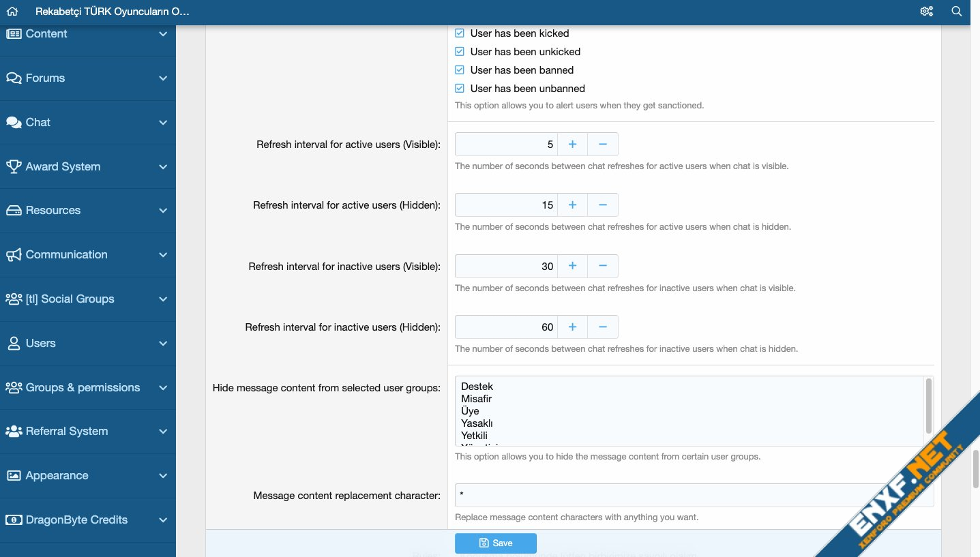The width and height of the screenshot is (980, 557).
Task: Click the Award System trophy icon
Action: [14, 166]
